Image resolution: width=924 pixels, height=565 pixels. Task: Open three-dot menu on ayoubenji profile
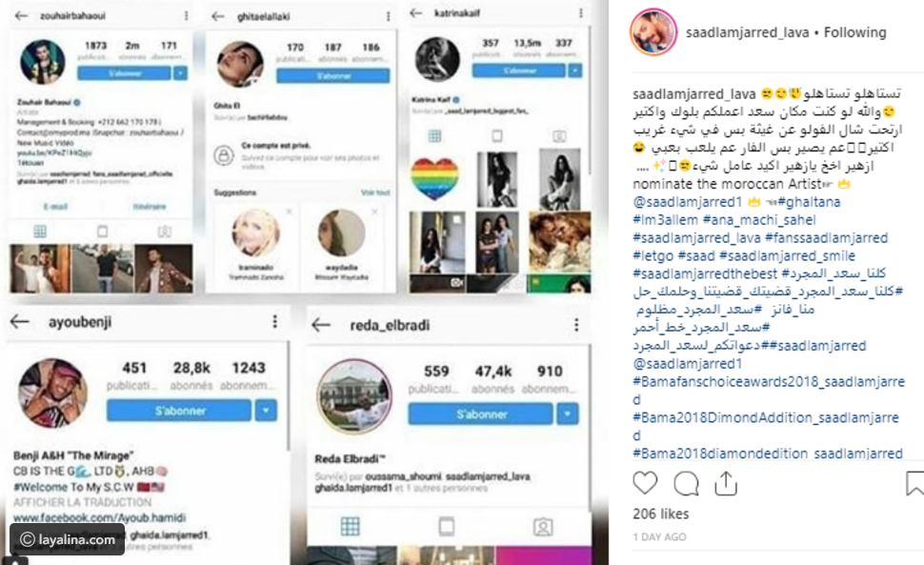(x=274, y=321)
